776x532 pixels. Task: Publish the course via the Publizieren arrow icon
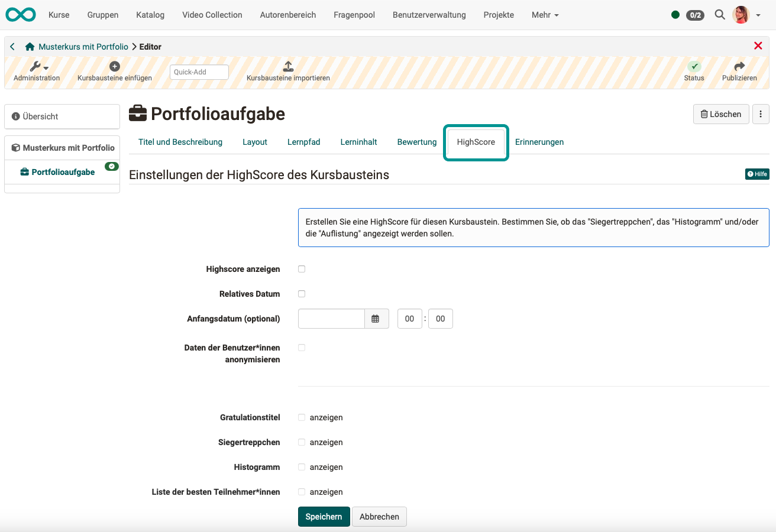(739, 66)
